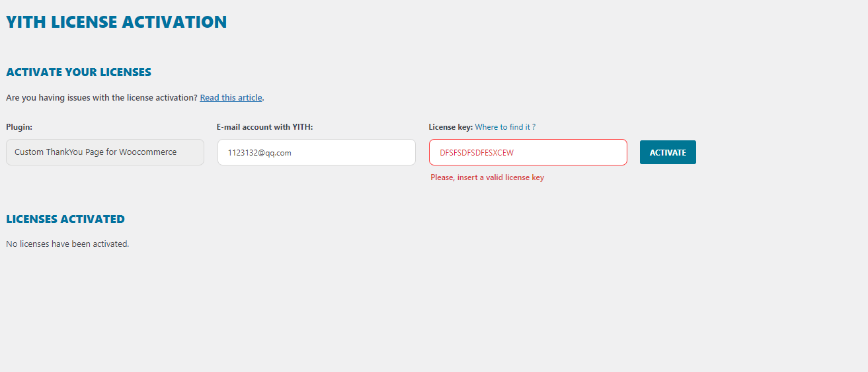Click the "Are you having issues" help text
Image resolution: width=868 pixels, height=372 pixels.
pos(102,97)
